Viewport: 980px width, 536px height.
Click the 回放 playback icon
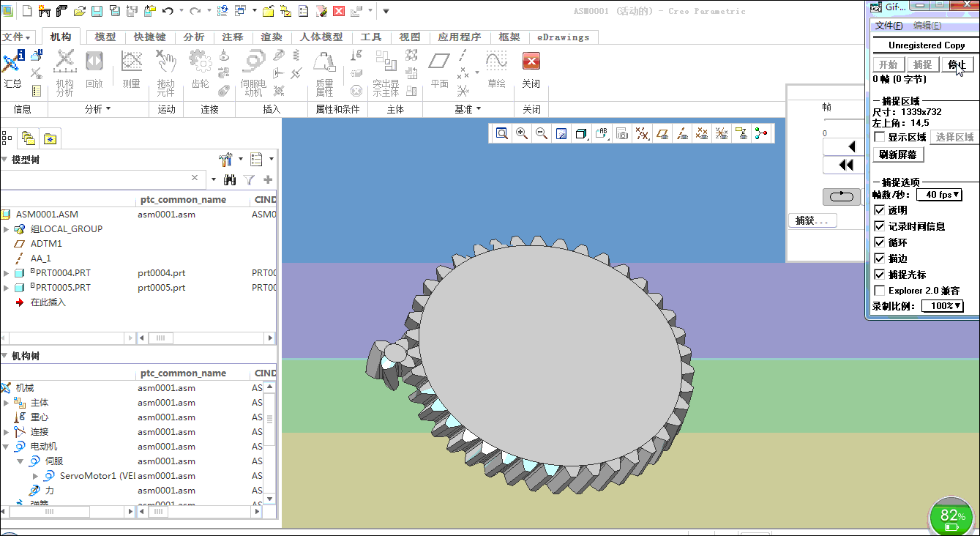pyautogui.click(x=94, y=70)
